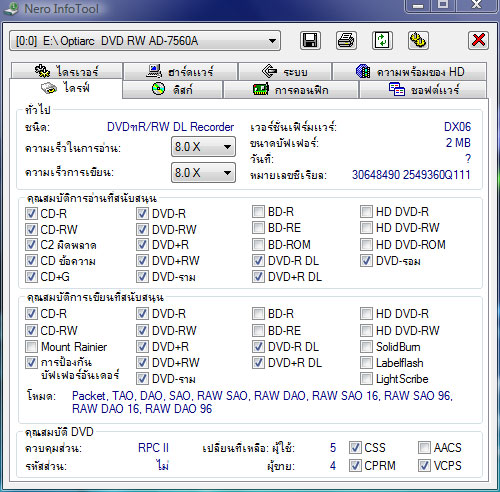Switch to the ฮาร์ดแวร์ (Hardware) tab

pyautogui.click(x=180, y=71)
